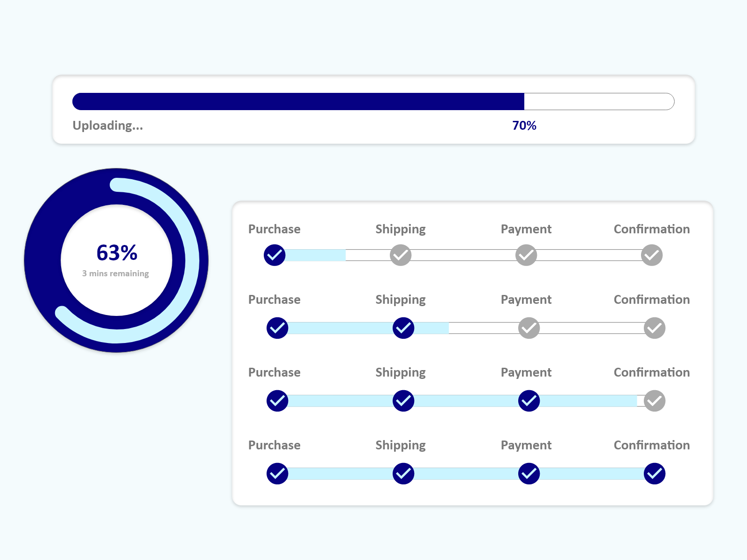The image size is (747, 560).
Task: Click gray Payment checkmark in first stepper row
Action: click(x=526, y=255)
